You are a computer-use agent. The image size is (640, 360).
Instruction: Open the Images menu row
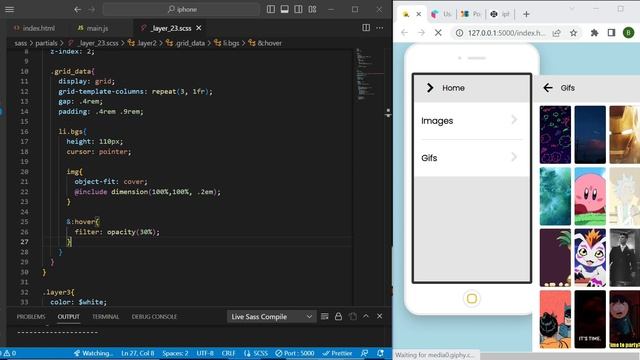(471, 121)
